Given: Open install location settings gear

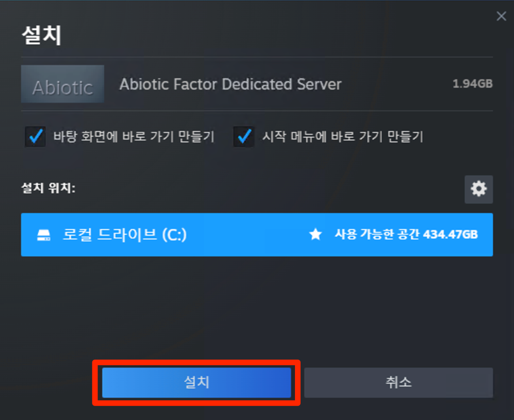Looking at the screenshot, I should click(x=478, y=189).
